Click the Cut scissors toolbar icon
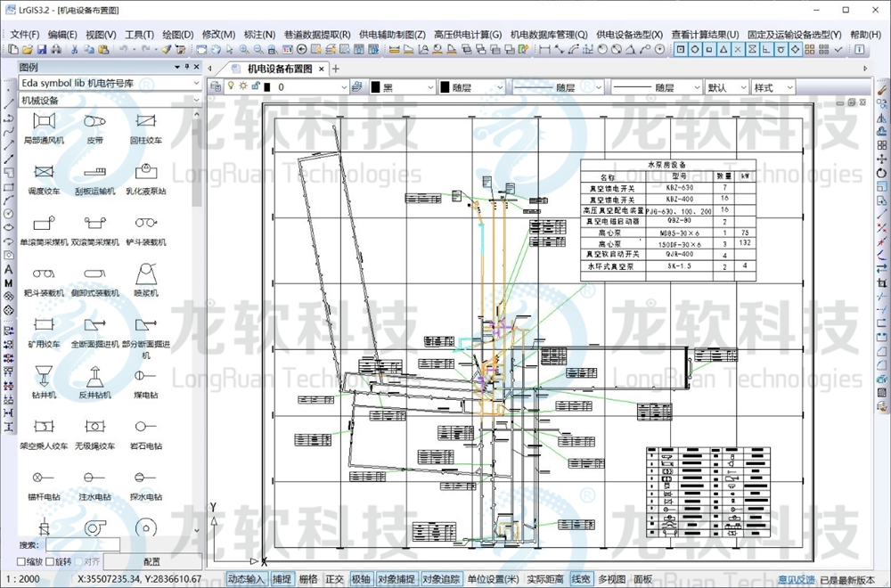Screen dimensions: 891x588 pos(75,50)
